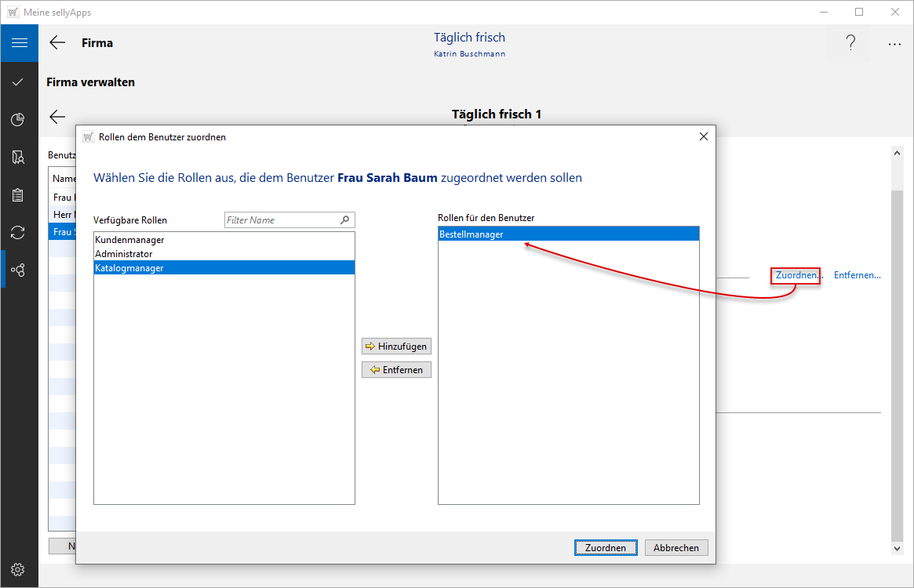Click the Filter Name input field
The width and height of the screenshot is (914, 588).
pyautogui.click(x=281, y=220)
